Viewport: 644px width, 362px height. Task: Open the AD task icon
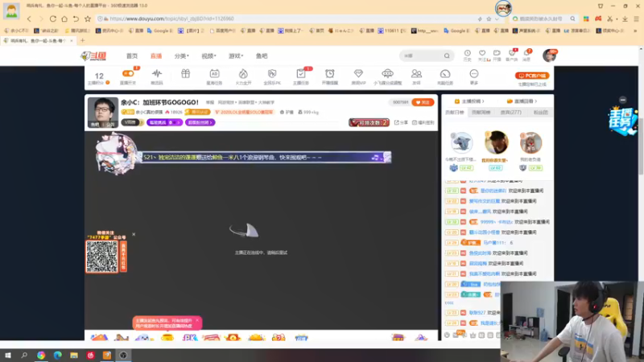pos(214,76)
